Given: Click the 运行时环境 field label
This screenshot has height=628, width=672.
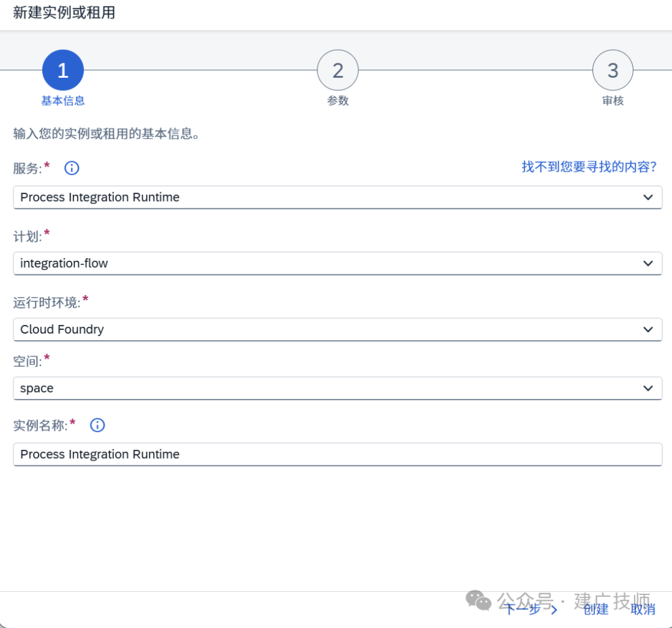Looking at the screenshot, I should point(47,302).
